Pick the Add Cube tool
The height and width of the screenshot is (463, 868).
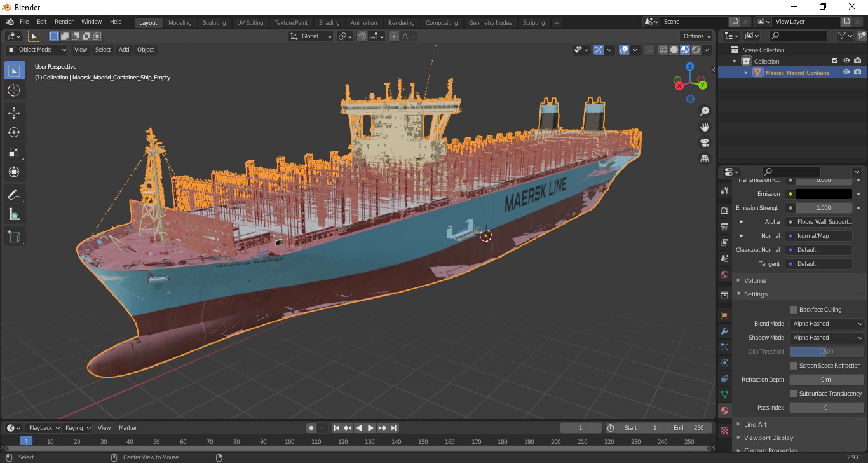click(14, 237)
